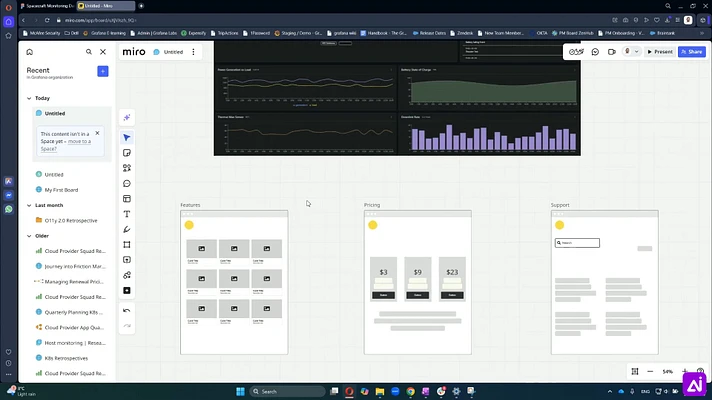Open board options three-dot menu
The image size is (712, 400).
pyautogui.click(x=193, y=52)
